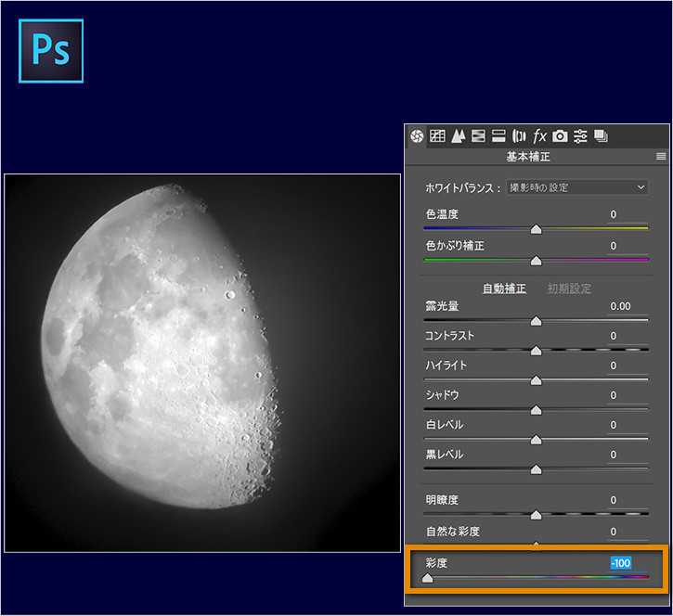Viewport: 673px width, 616px height.
Task: Click the コントラスト slider handle
Action: tap(537, 351)
